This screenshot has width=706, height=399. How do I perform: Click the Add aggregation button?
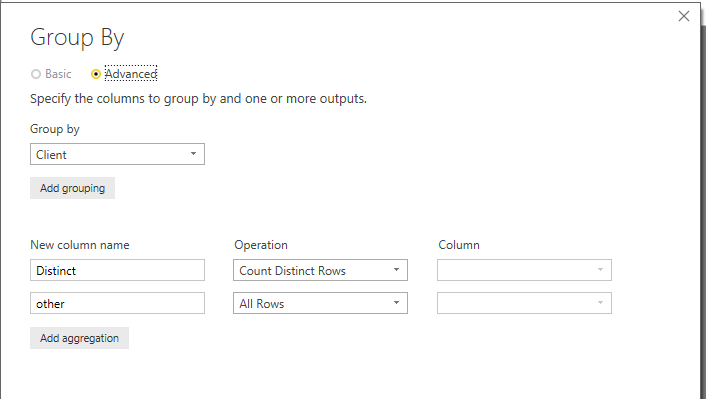[x=79, y=338]
